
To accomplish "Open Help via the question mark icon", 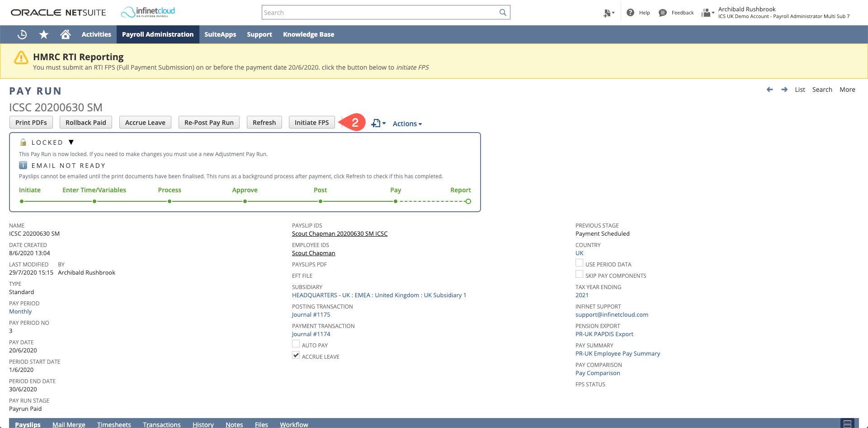I will tap(631, 12).
